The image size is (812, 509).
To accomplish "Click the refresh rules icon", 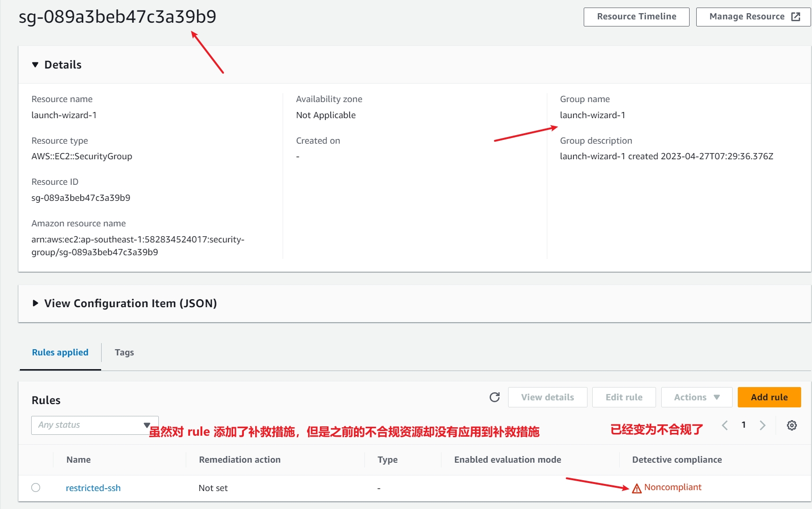I will click(x=494, y=397).
